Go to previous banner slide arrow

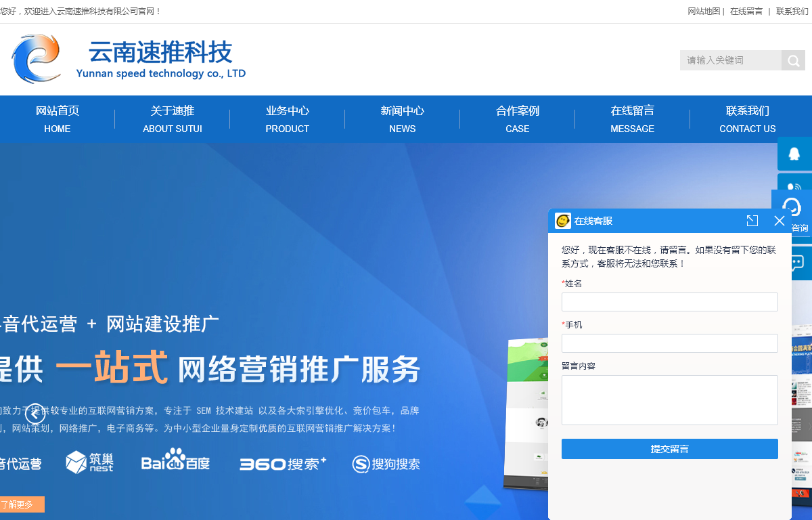pos(35,413)
